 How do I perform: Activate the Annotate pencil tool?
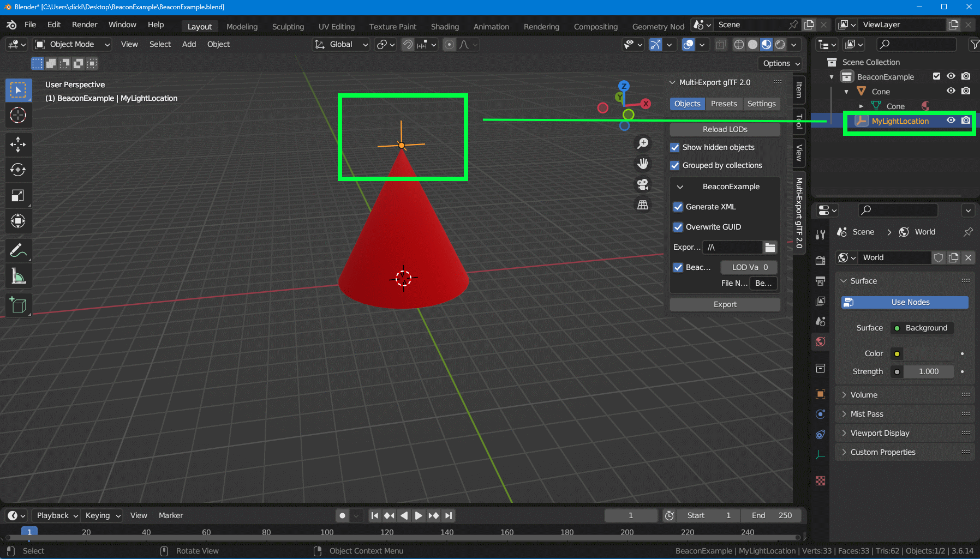coord(18,250)
